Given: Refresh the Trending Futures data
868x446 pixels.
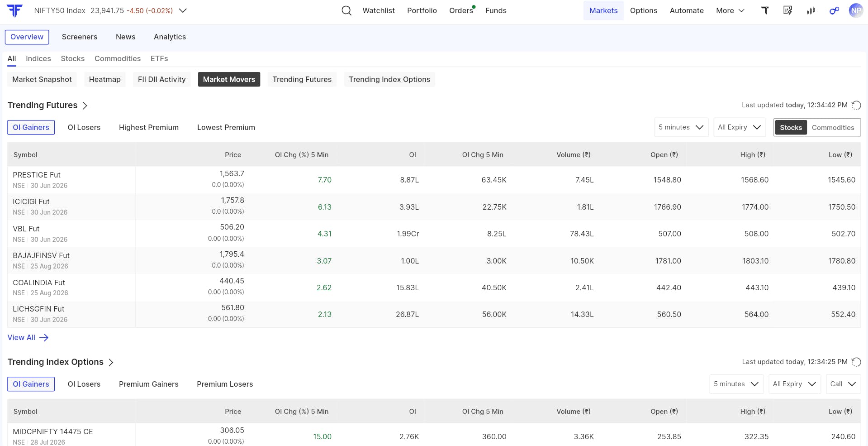Looking at the screenshot, I should pos(856,105).
